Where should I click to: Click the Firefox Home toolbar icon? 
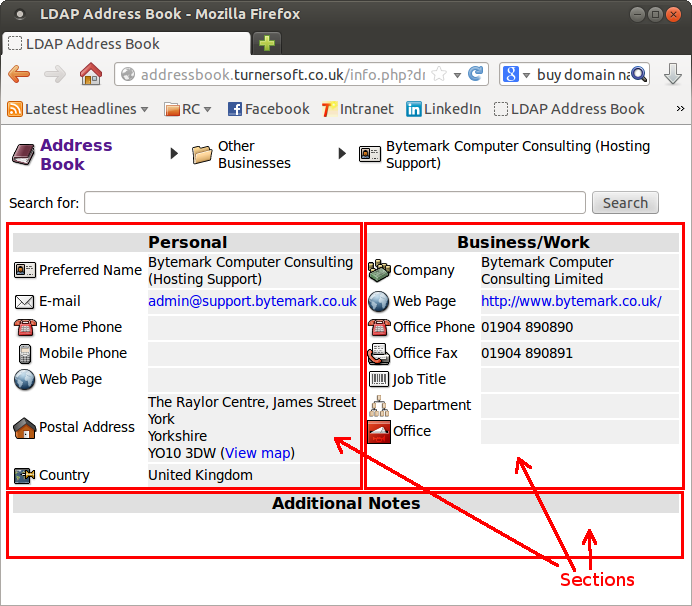click(x=91, y=74)
